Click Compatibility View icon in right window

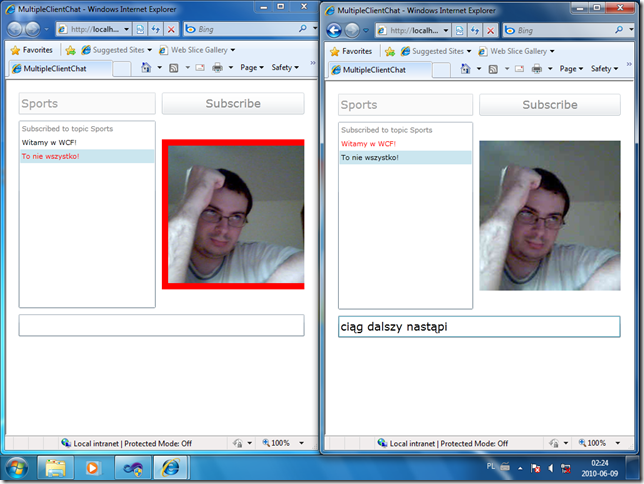point(460,30)
